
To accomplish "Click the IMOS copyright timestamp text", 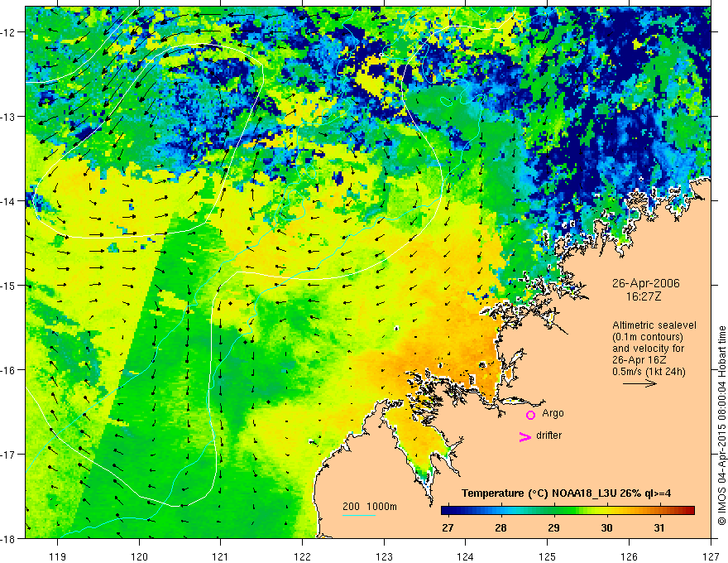I will tap(721, 426).
